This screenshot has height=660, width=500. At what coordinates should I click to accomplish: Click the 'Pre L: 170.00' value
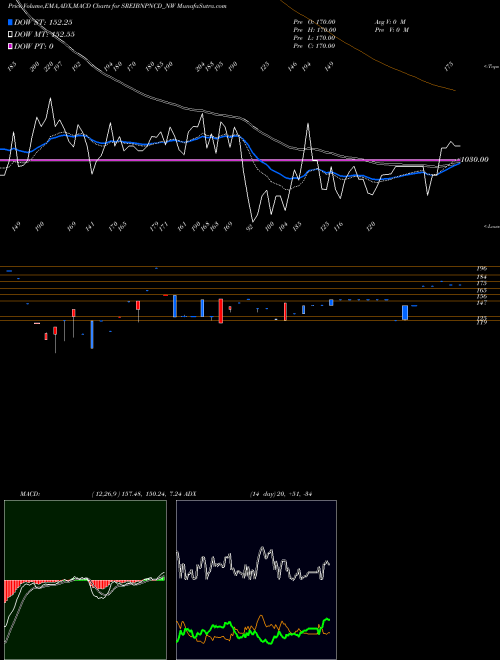[x=314, y=37]
